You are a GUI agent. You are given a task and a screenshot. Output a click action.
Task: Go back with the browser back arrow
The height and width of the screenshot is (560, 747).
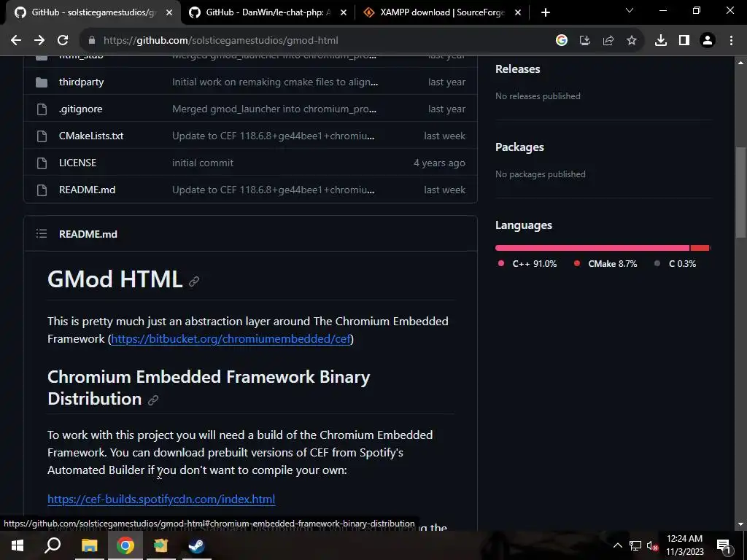[x=16, y=41]
